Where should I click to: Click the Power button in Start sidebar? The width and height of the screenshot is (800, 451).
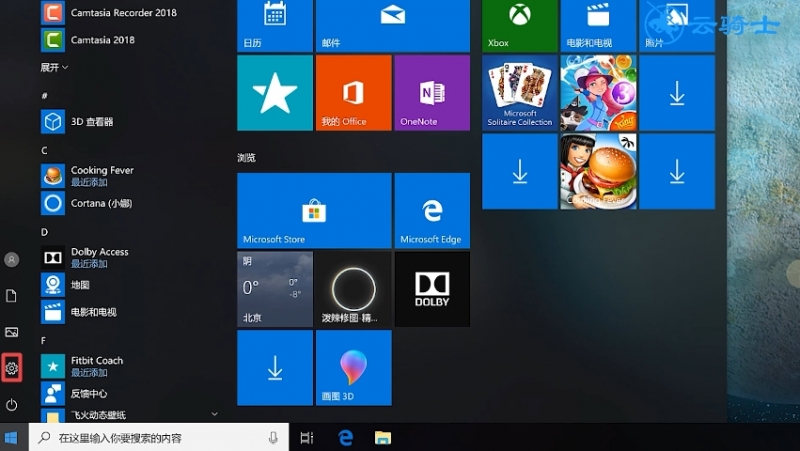12,405
